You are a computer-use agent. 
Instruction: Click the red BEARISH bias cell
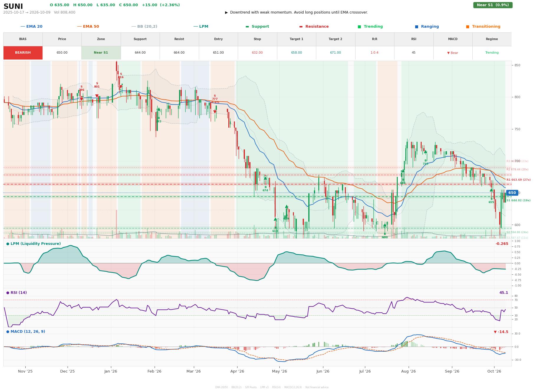23,53
